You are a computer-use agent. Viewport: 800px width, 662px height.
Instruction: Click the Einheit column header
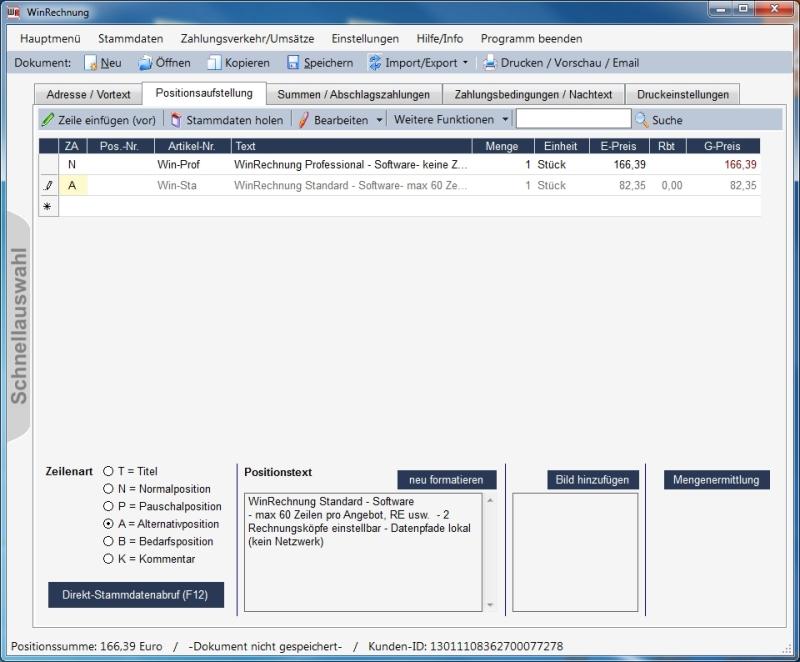[x=561, y=146]
